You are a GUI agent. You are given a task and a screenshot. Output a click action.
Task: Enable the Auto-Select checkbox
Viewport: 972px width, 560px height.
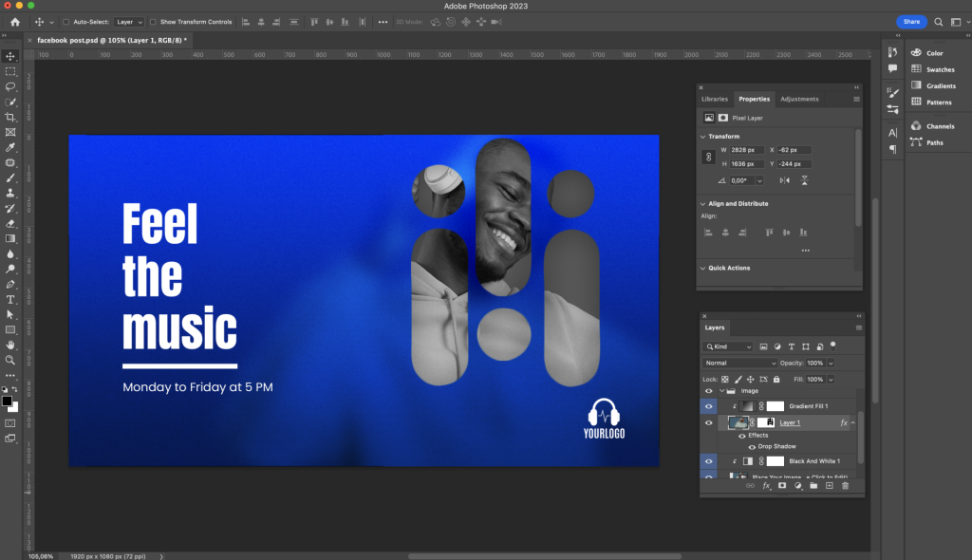pyautogui.click(x=65, y=22)
